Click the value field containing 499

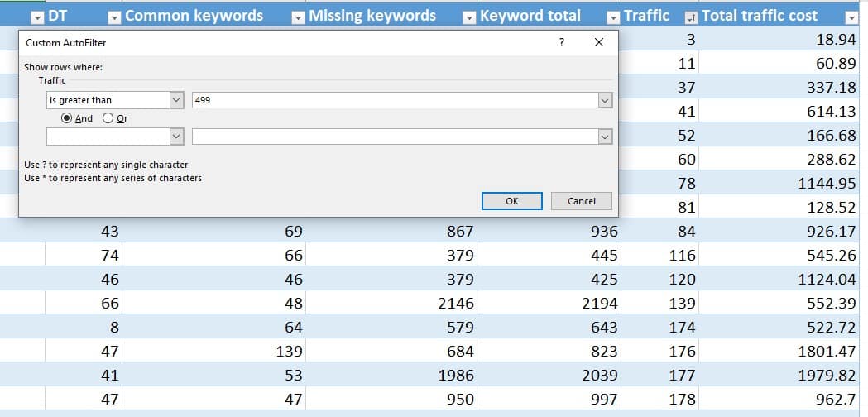(396, 100)
